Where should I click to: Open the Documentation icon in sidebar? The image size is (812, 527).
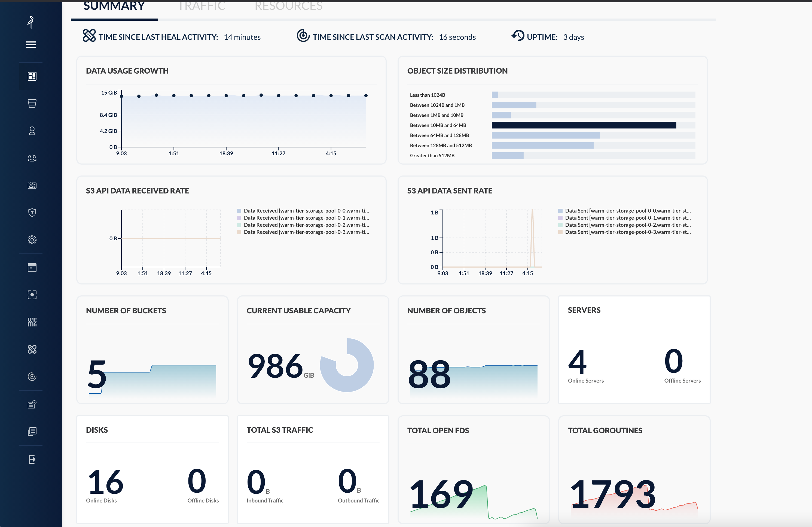point(32,432)
